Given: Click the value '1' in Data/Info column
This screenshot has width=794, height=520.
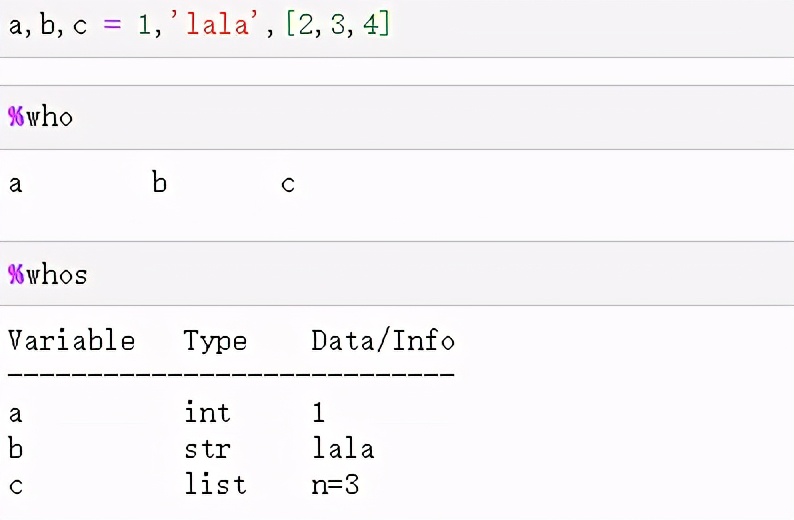Looking at the screenshot, I should (x=319, y=412).
